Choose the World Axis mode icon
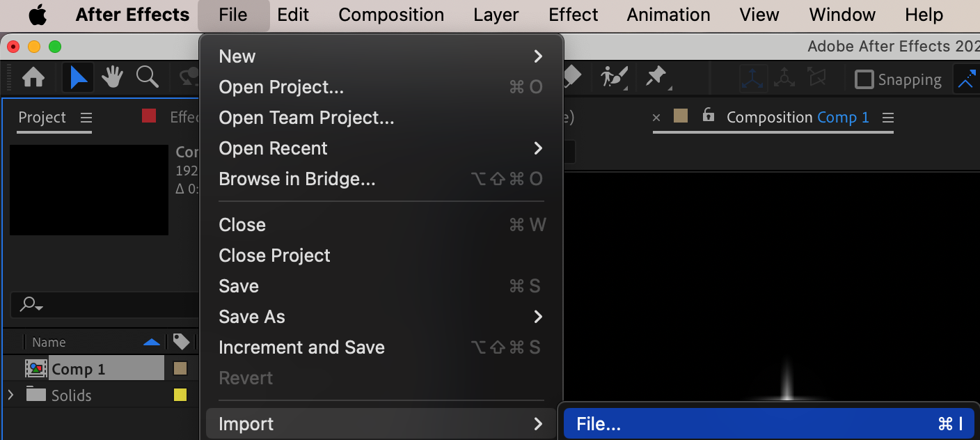This screenshot has height=440, width=980. point(784,79)
